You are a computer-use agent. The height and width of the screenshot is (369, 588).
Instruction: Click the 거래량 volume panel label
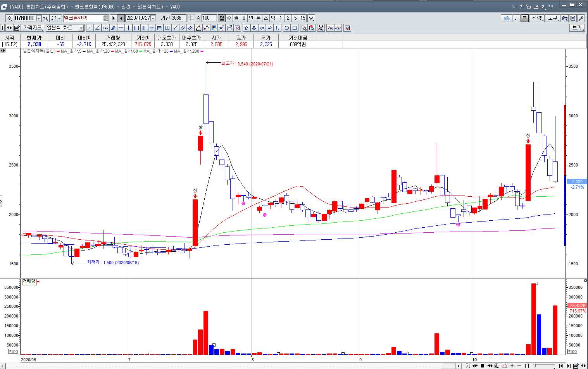tap(29, 281)
